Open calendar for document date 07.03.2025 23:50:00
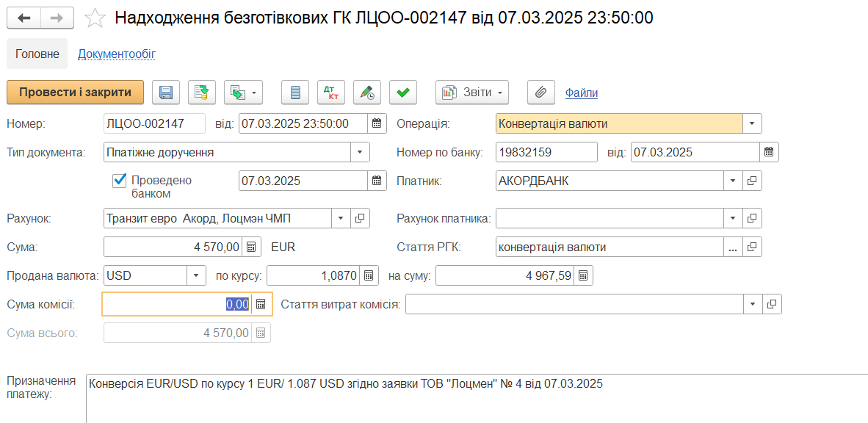 [x=377, y=123]
